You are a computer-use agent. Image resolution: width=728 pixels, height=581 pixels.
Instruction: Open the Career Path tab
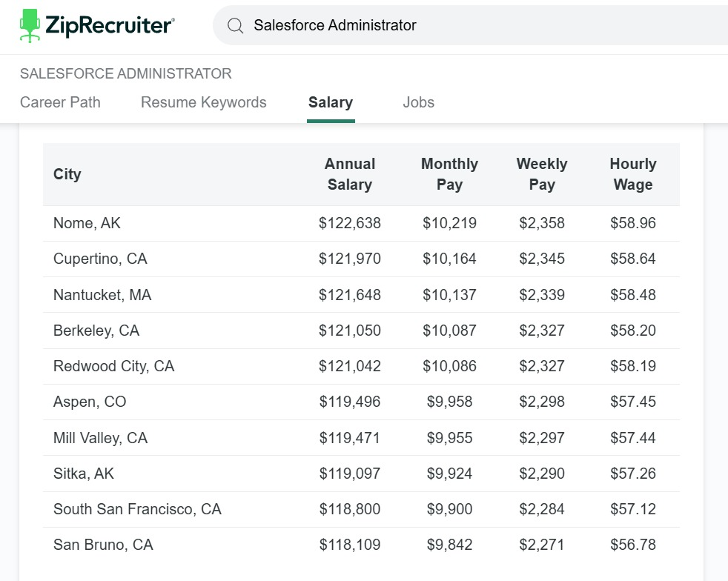[60, 102]
